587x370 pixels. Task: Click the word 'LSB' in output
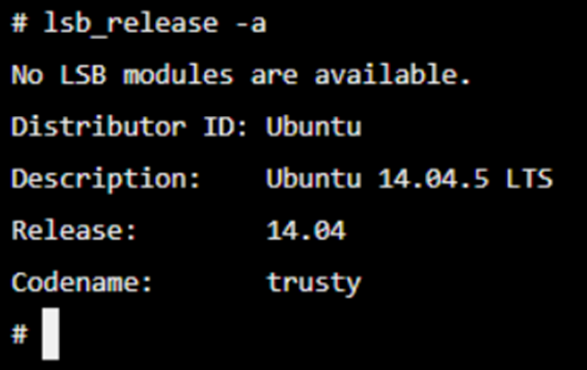click(x=83, y=74)
